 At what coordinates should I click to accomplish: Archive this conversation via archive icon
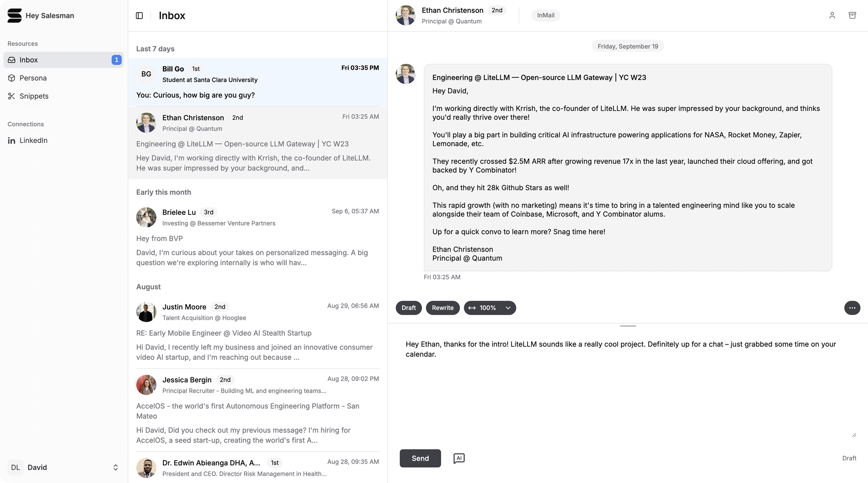tap(852, 16)
